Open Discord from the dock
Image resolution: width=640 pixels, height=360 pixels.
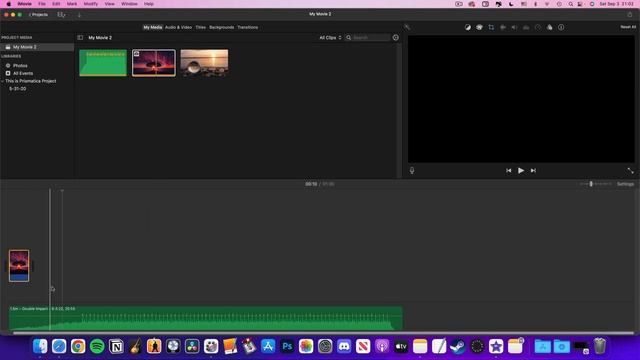(x=344, y=347)
